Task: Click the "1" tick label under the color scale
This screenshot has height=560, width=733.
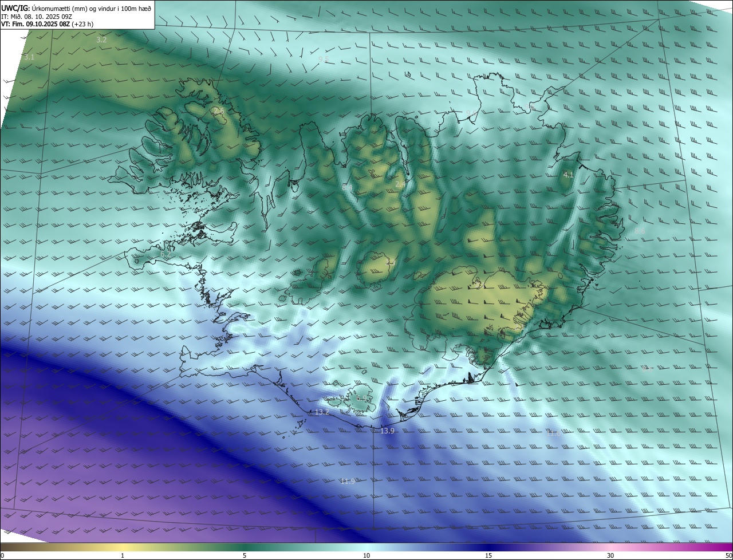Action: coord(123,555)
